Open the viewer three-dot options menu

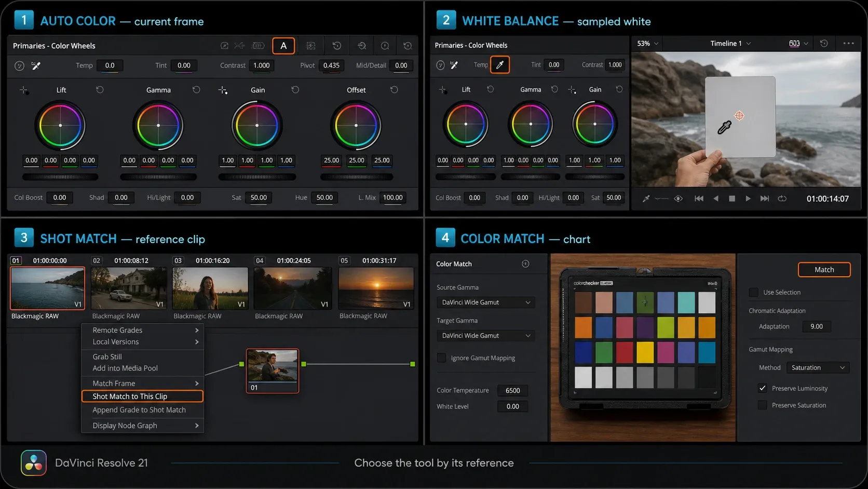click(848, 44)
